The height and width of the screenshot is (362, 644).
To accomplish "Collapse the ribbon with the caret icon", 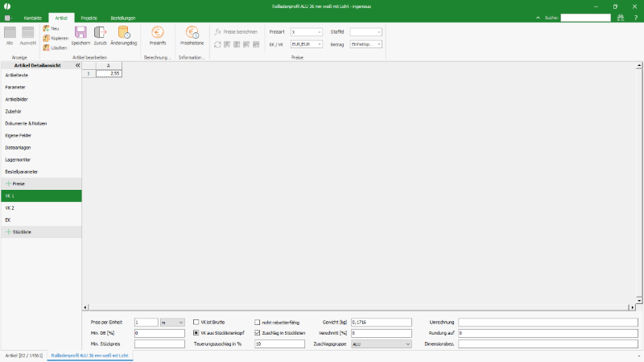I will point(538,18).
